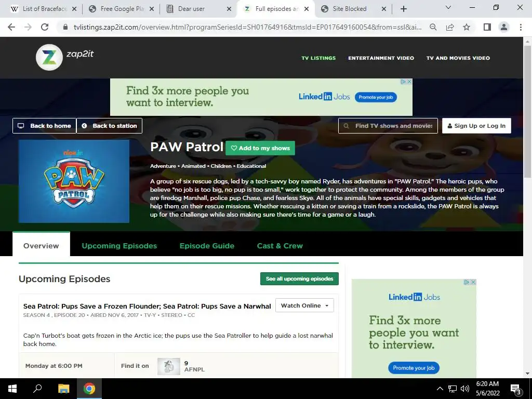Click Sign Up or Log In

476,126
